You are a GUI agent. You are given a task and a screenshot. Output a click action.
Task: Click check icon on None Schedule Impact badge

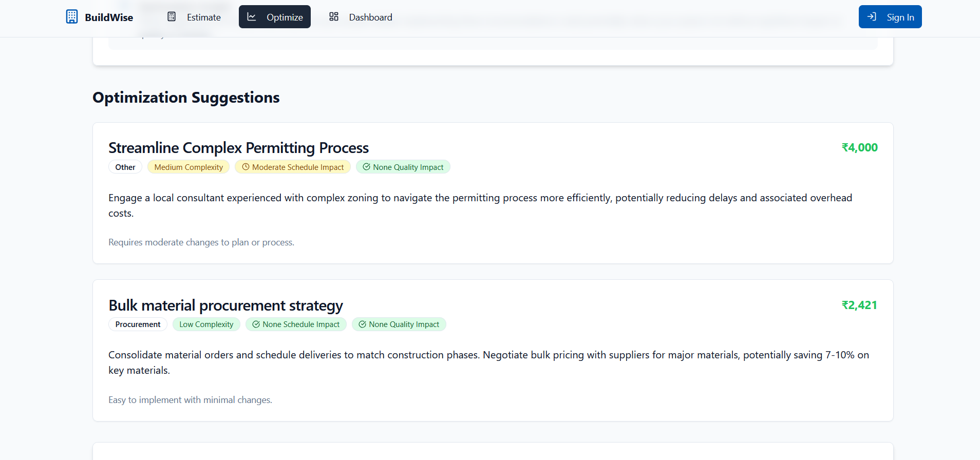pyautogui.click(x=256, y=324)
